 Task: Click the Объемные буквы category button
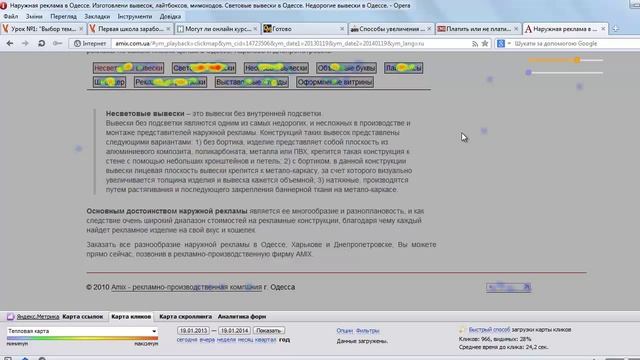click(x=346, y=68)
